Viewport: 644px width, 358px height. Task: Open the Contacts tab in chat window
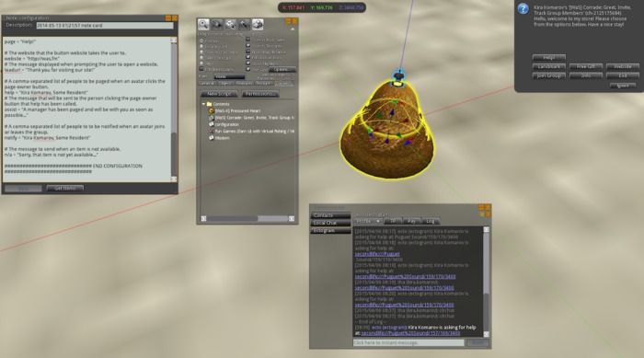coord(330,215)
